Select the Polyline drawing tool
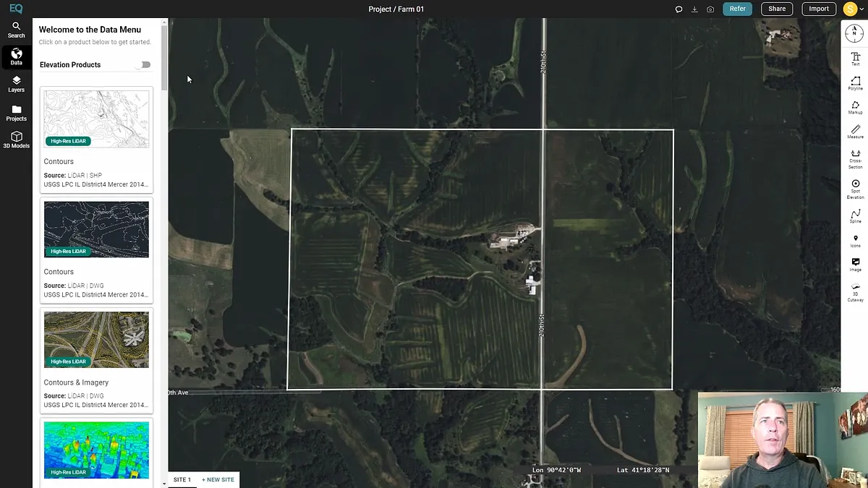 855,82
